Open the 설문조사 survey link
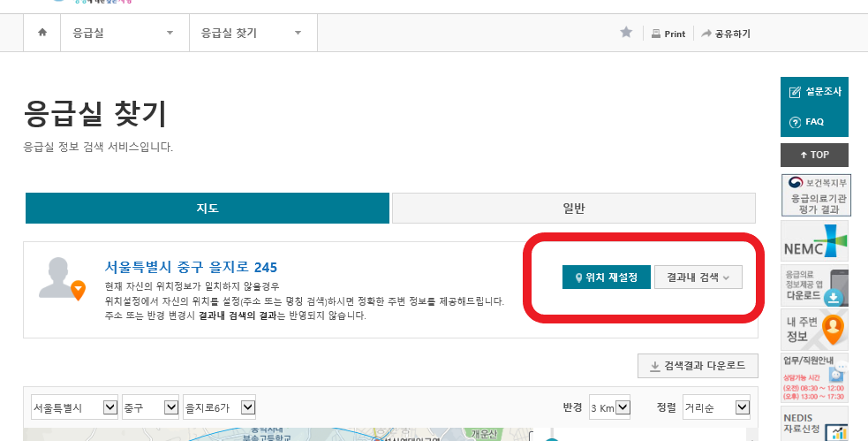This screenshot has width=868, height=441. coord(814,92)
